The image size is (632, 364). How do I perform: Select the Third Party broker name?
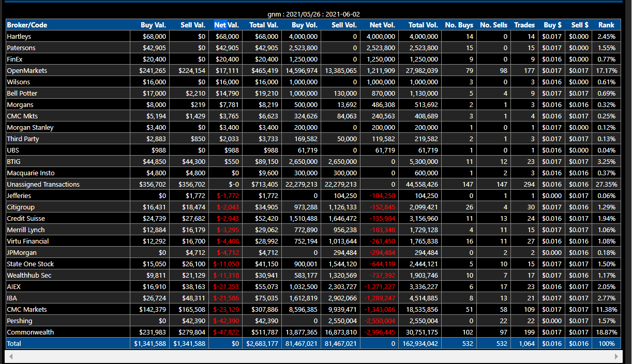pyautogui.click(x=23, y=139)
